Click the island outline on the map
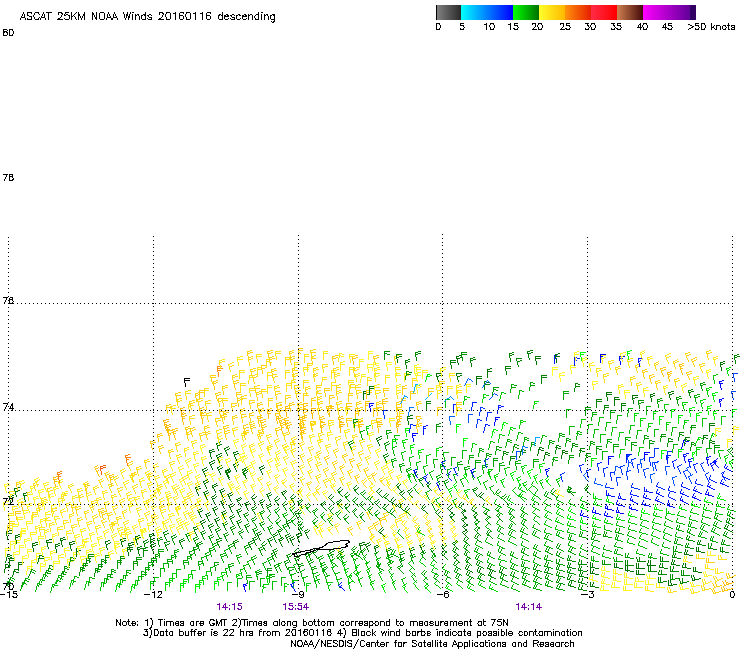 (321, 548)
